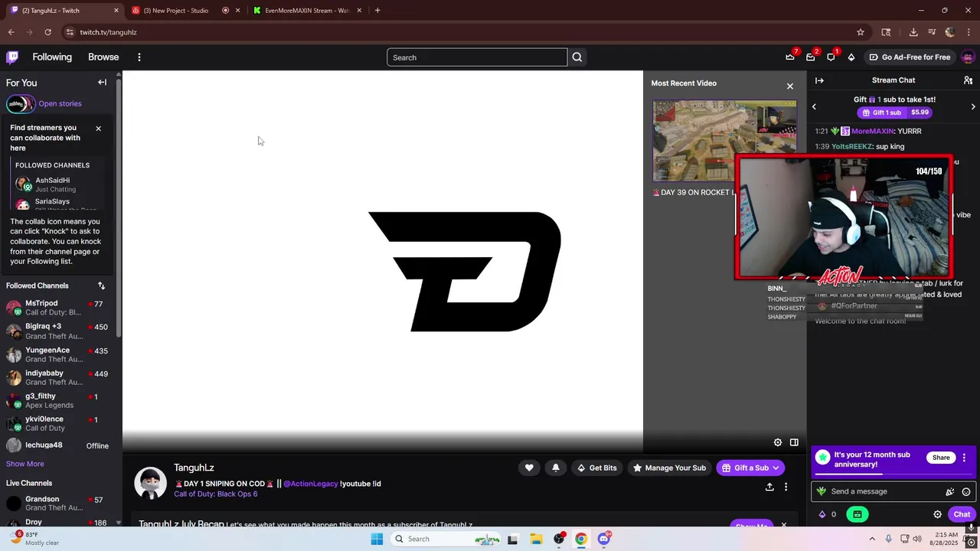Open the chat community users icon

[968, 80]
